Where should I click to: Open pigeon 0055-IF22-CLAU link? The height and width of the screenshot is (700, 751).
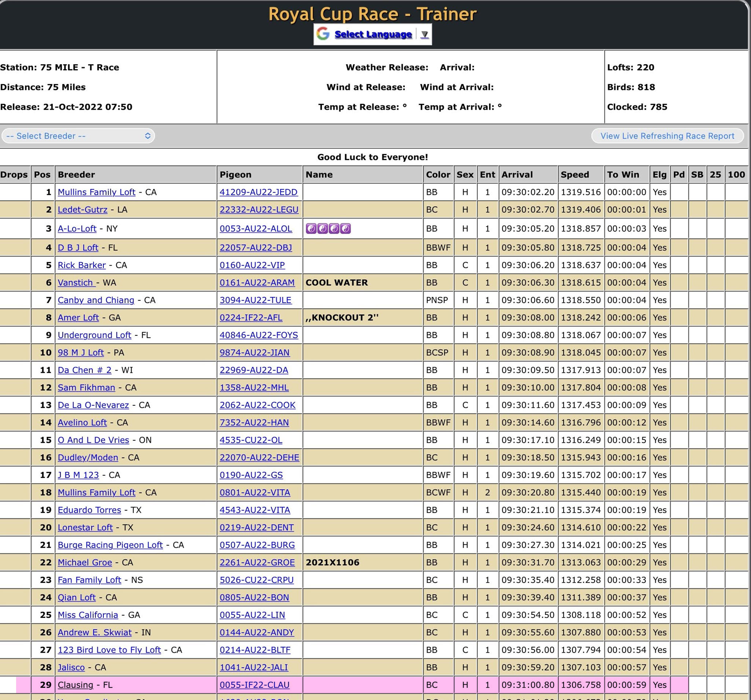[254, 685]
